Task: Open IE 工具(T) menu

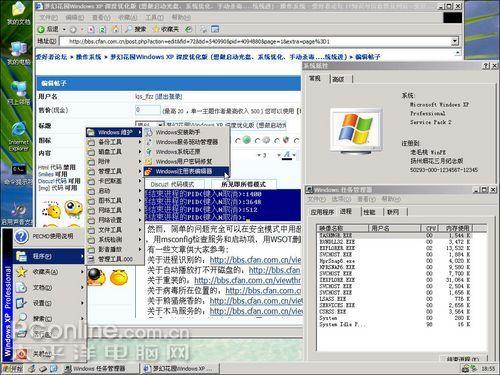Action: (154, 17)
